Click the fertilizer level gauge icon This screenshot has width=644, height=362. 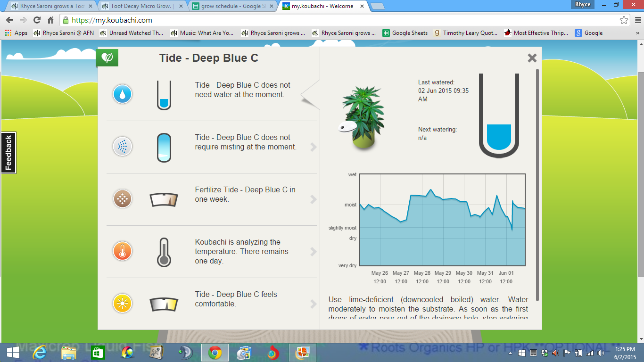coord(164,200)
